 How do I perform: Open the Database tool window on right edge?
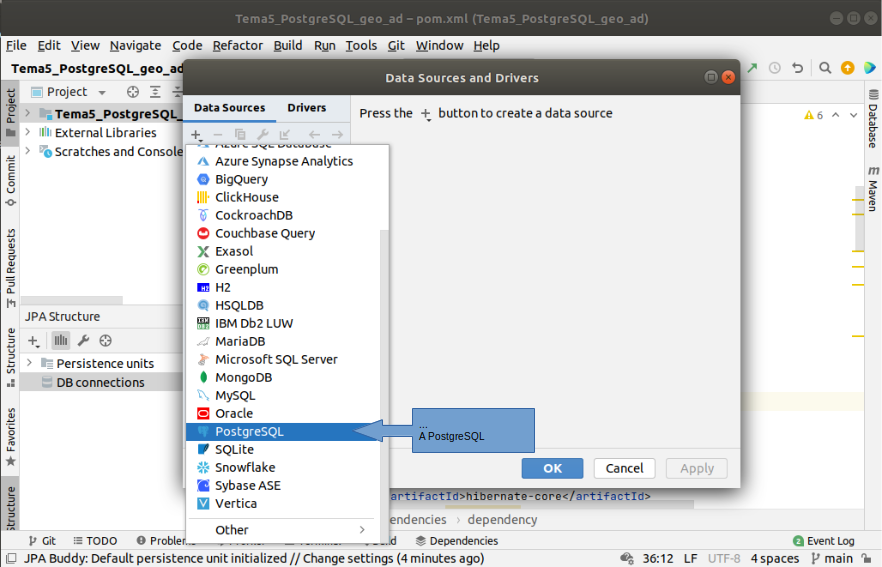point(872,119)
